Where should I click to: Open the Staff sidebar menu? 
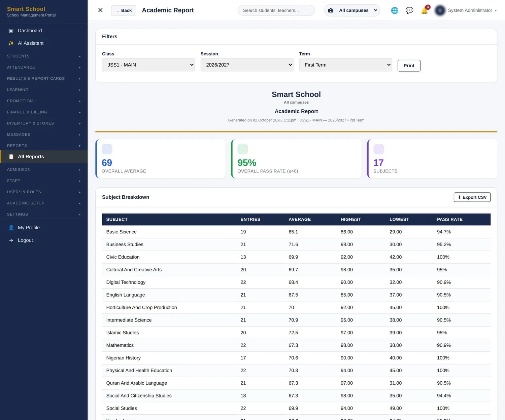pyautogui.click(x=44, y=181)
